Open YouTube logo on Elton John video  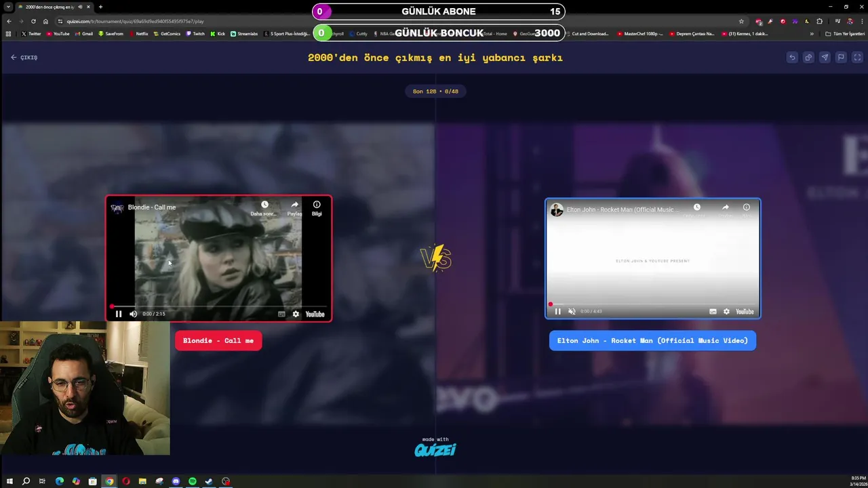tap(745, 311)
